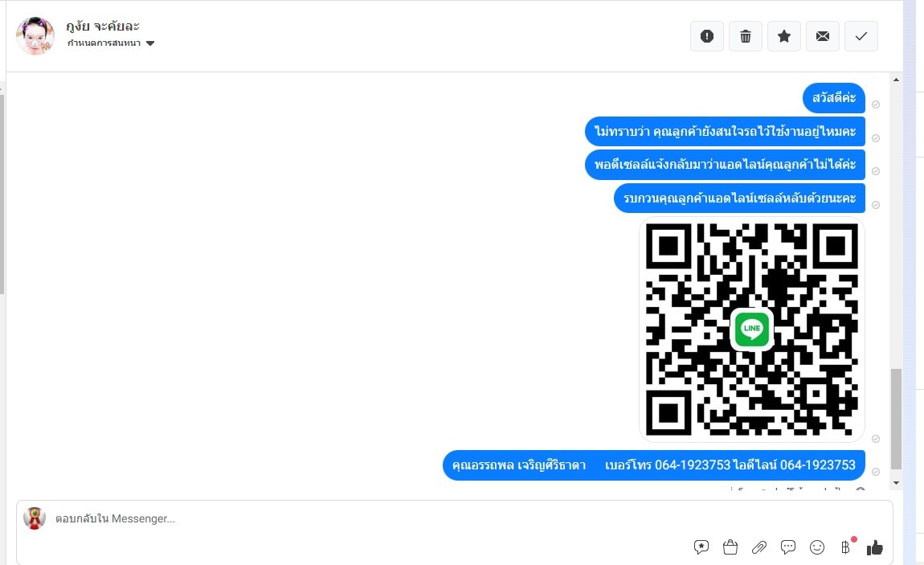The width and height of the screenshot is (924, 565).
Task: Open the speech bubble message icon
Action: click(x=788, y=547)
